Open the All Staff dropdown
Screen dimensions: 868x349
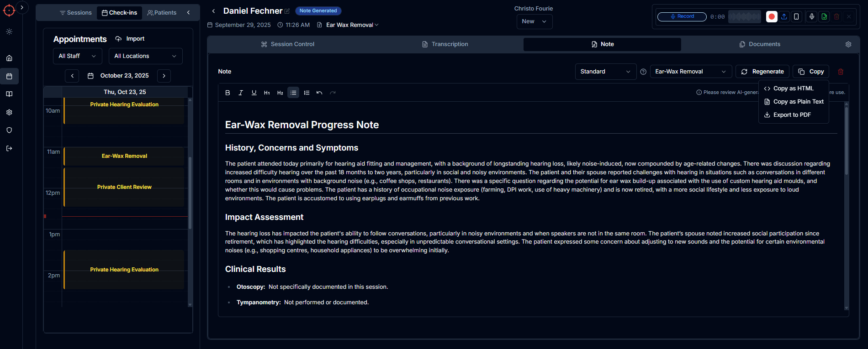[77, 56]
